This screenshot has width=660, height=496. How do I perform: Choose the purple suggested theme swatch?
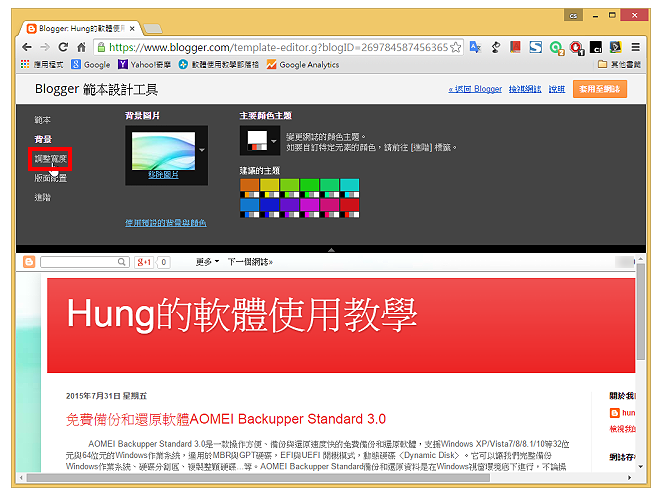pyautogui.click(x=290, y=208)
